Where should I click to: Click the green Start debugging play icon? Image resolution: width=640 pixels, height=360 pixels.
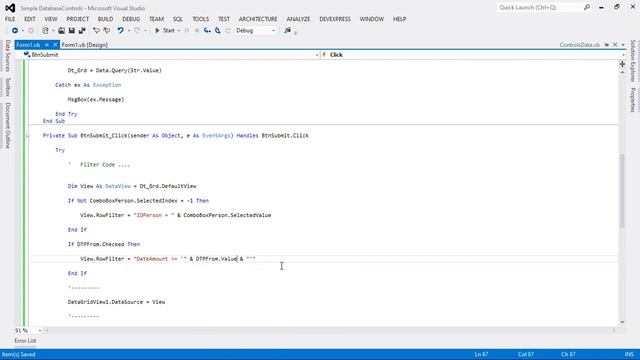(157, 31)
